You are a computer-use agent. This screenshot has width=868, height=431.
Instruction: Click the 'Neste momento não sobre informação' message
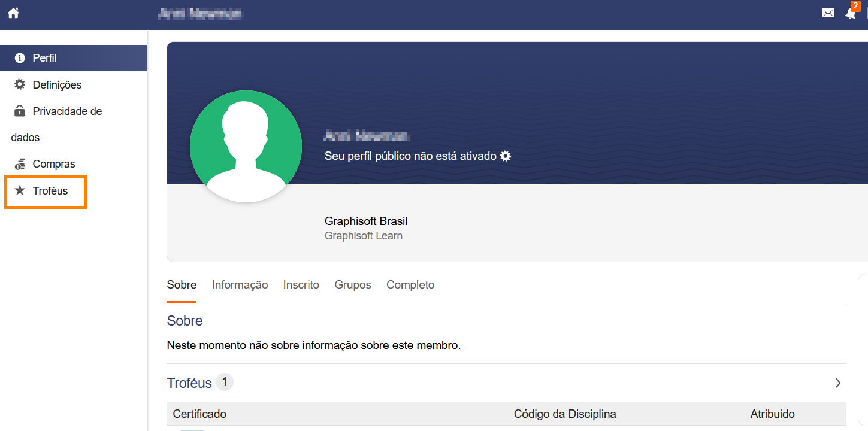(314, 345)
